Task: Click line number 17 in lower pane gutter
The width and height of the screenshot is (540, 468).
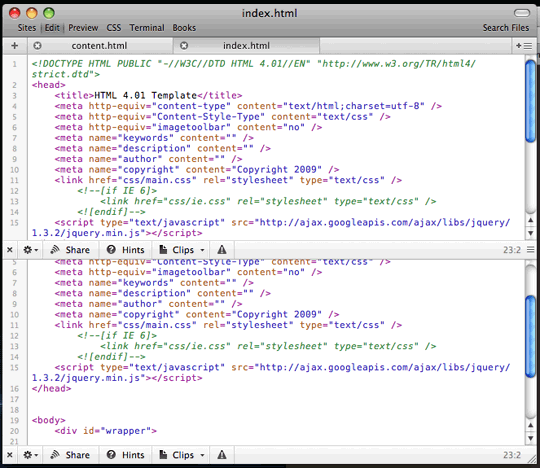Action: pos(14,399)
